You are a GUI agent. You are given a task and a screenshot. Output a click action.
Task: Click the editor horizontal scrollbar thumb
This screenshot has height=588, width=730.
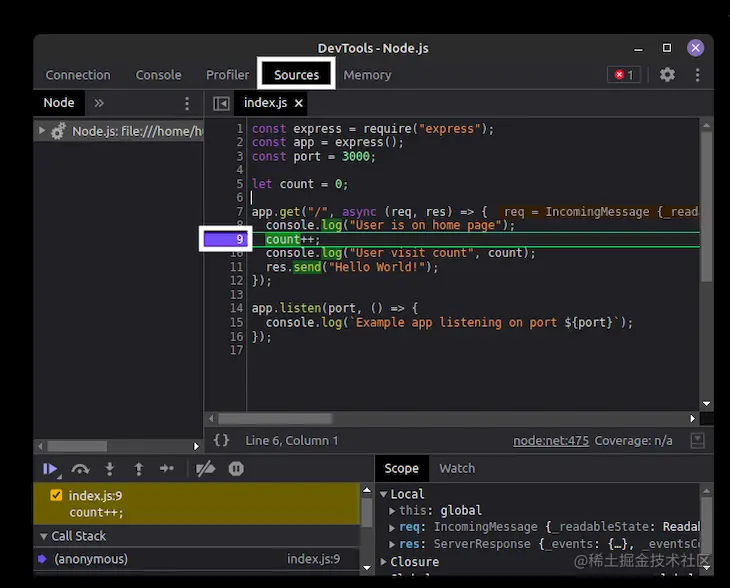(275, 419)
